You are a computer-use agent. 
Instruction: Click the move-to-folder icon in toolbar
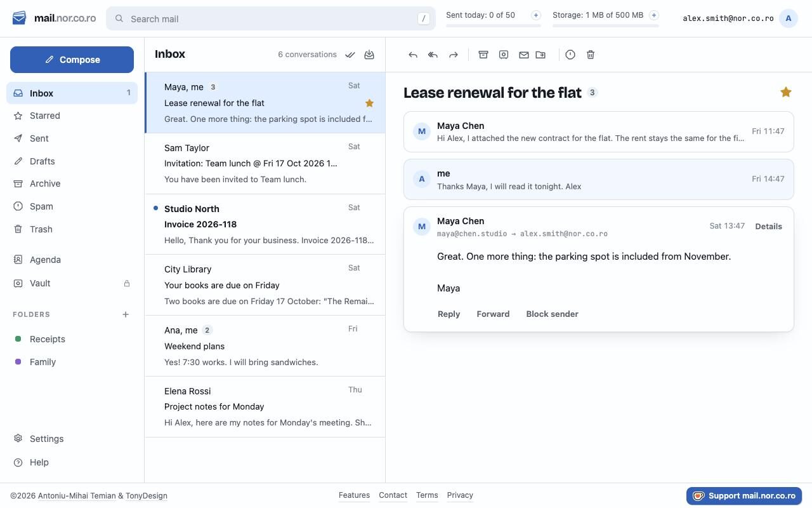[540, 55]
